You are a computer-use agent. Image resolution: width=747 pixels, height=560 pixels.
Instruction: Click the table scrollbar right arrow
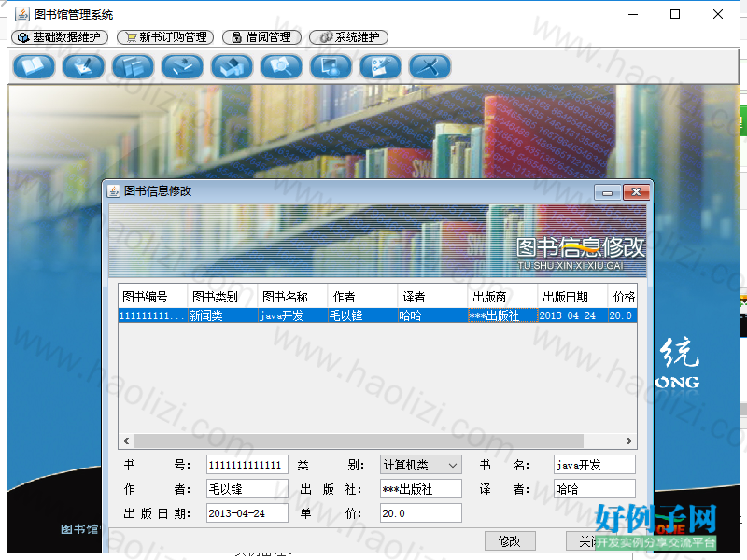(628, 441)
